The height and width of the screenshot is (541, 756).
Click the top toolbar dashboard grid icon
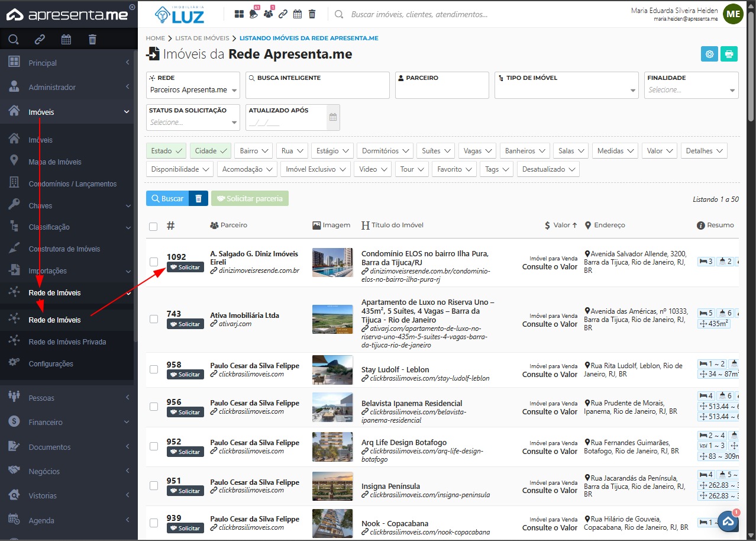[239, 14]
